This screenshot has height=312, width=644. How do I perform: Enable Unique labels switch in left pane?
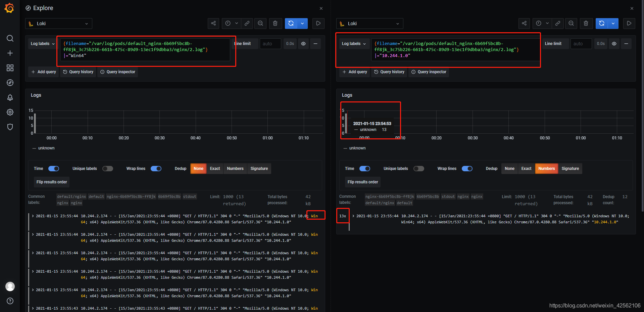[108, 169]
